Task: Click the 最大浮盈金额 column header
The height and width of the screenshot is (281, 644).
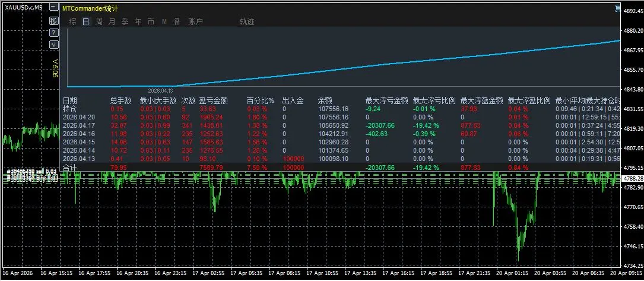Action: tap(482, 100)
